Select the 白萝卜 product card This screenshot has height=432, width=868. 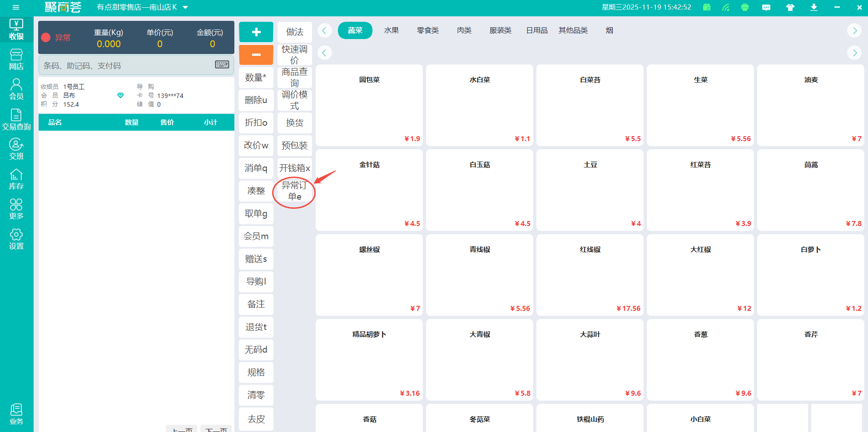pyautogui.click(x=811, y=275)
